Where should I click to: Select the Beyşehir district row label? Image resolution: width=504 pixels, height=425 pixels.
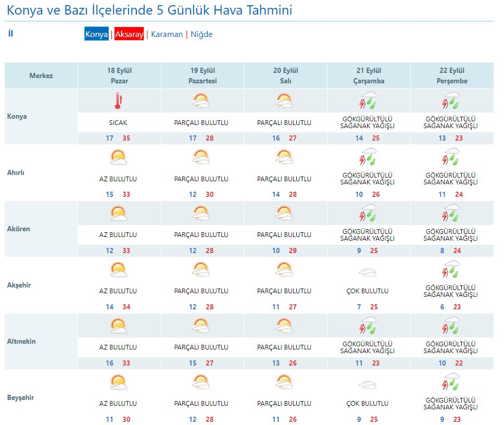click(x=21, y=398)
